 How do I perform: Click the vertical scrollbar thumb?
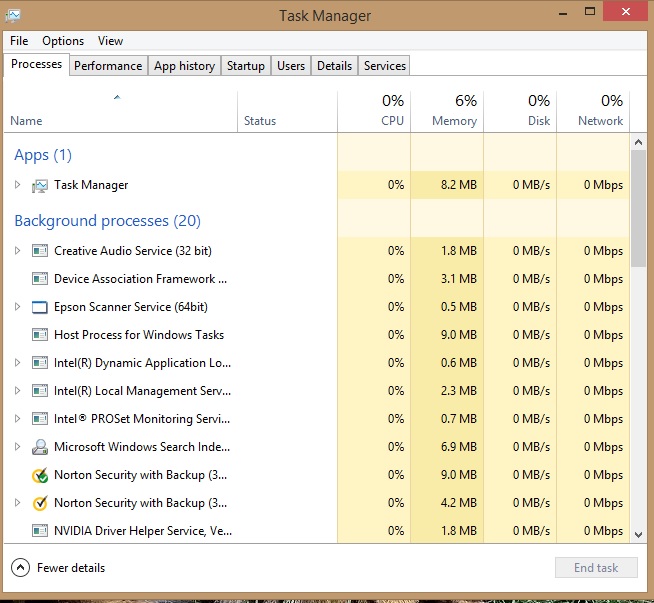[x=638, y=209]
